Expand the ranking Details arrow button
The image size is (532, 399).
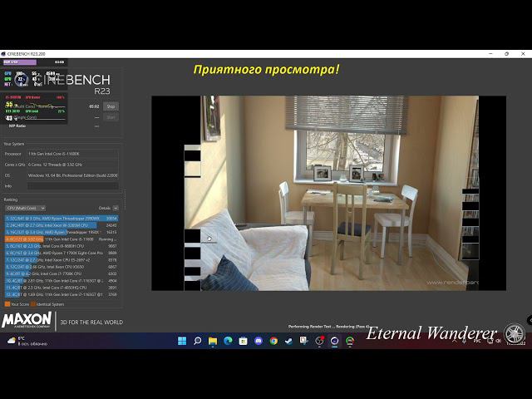point(116,208)
